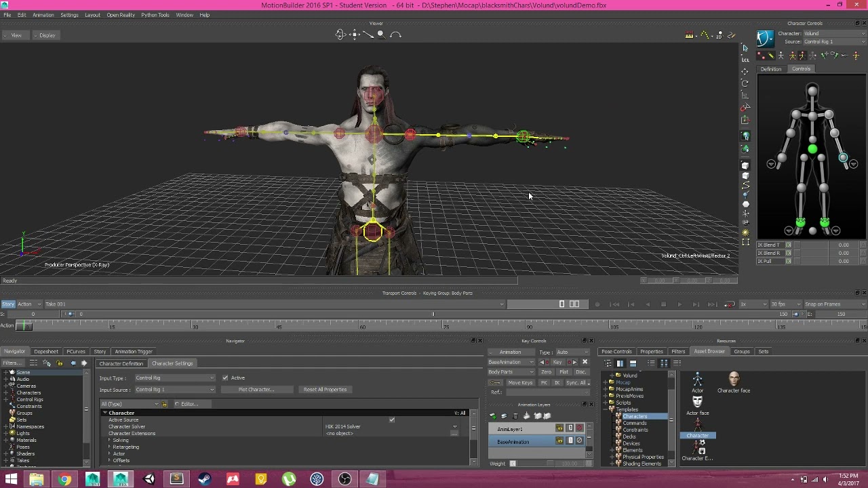Delete animation layer with trash icon
This screenshot has height=488, width=868.
(x=515, y=416)
